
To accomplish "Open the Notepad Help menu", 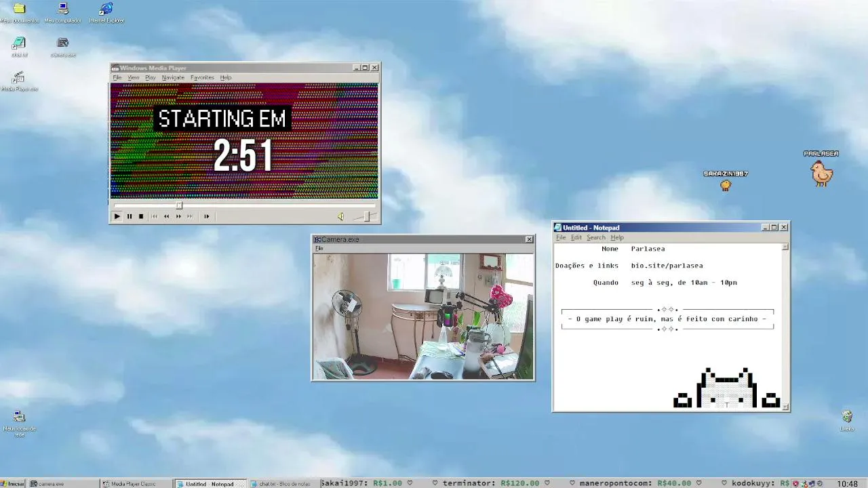I will (x=617, y=237).
